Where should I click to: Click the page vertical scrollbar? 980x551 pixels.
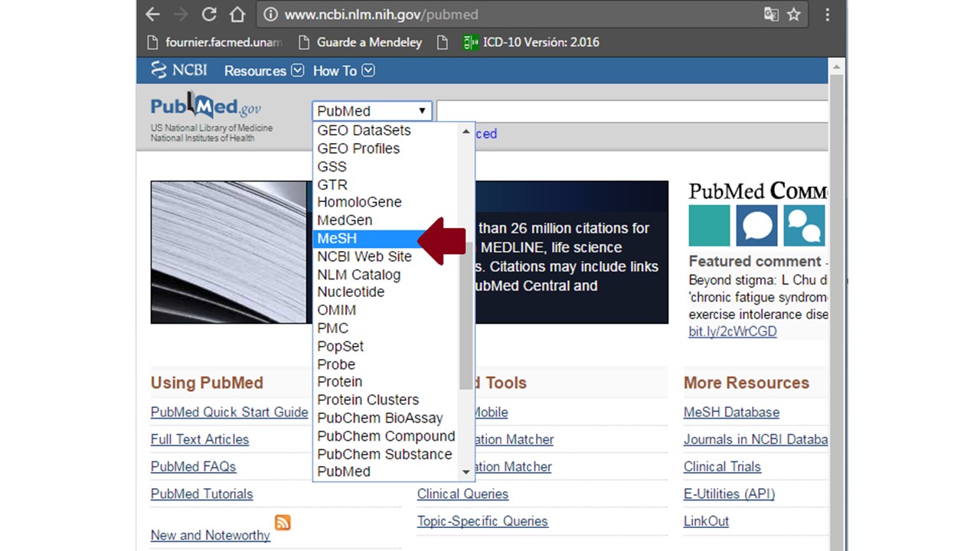coord(837,306)
